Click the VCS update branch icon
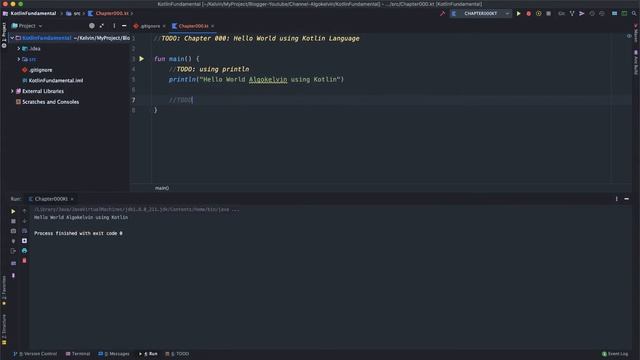Screen dimensions: 640x360 [572, 13]
